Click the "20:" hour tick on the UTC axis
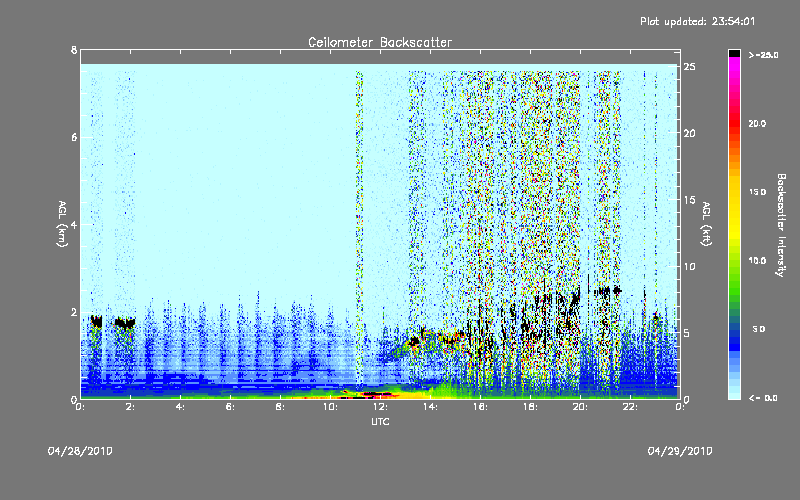The width and height of the screenshot is (800, 500). coord(581,407)
